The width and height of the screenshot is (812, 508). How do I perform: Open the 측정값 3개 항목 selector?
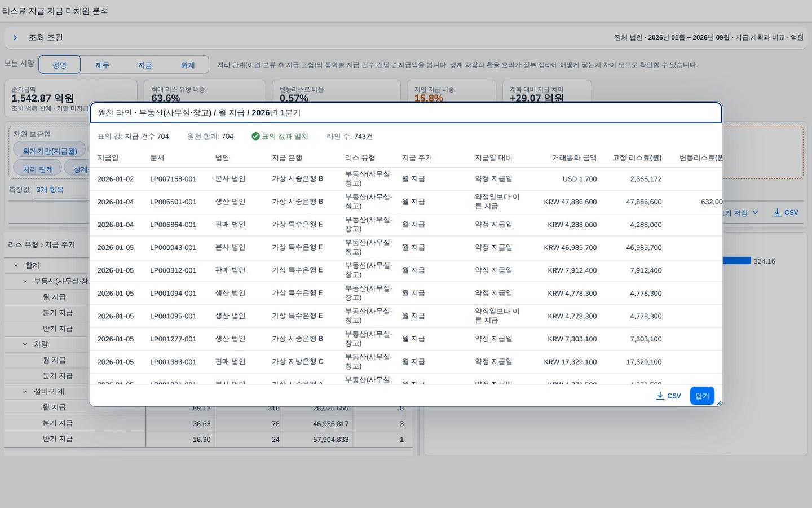point(61,190)
